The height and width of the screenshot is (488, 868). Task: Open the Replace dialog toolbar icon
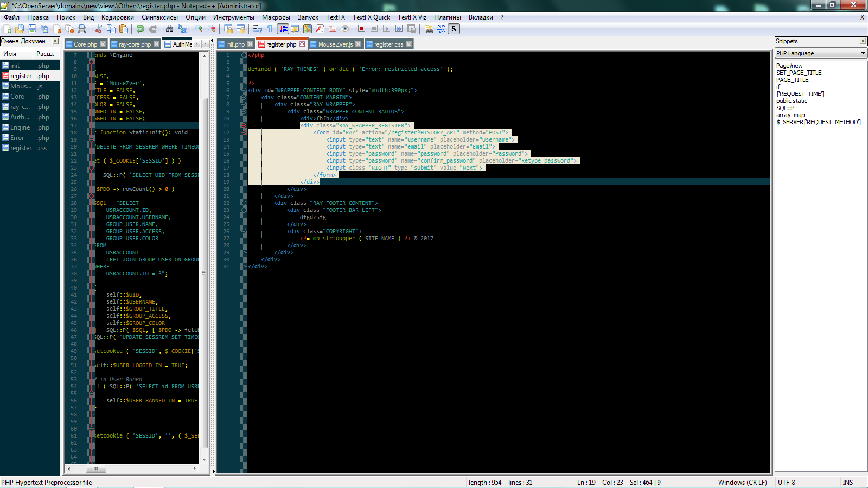click(x=182, y=29)
